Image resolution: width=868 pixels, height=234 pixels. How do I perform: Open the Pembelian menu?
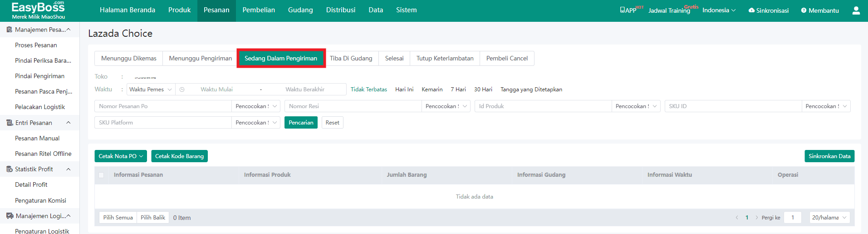click(x=259, y=10)
